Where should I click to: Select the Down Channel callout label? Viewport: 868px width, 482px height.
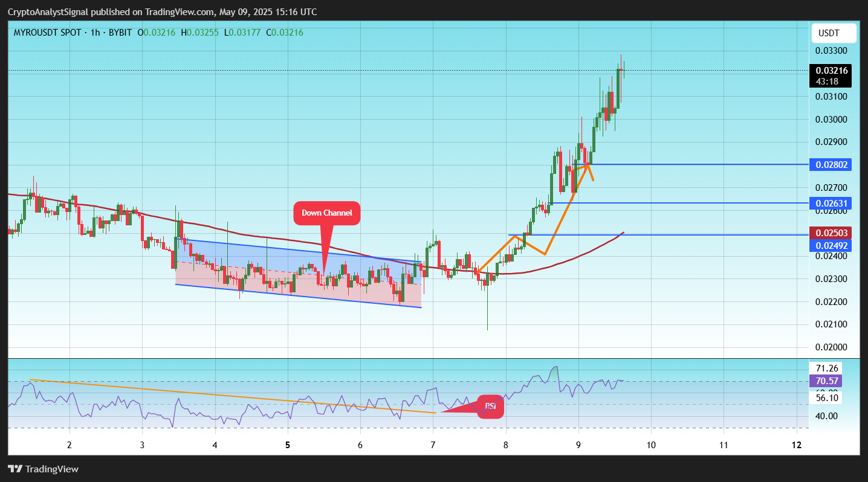coord(326,213)
